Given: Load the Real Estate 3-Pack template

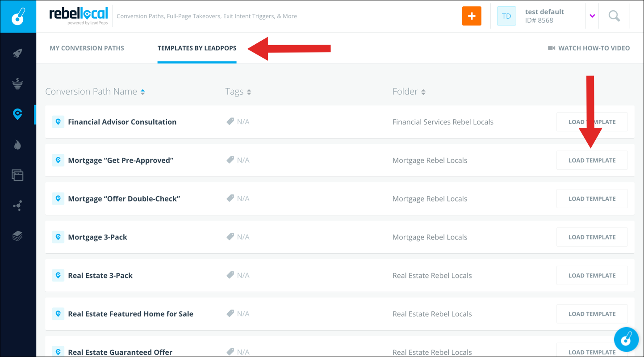Looking at the screenshot, I should pos(592,276).
